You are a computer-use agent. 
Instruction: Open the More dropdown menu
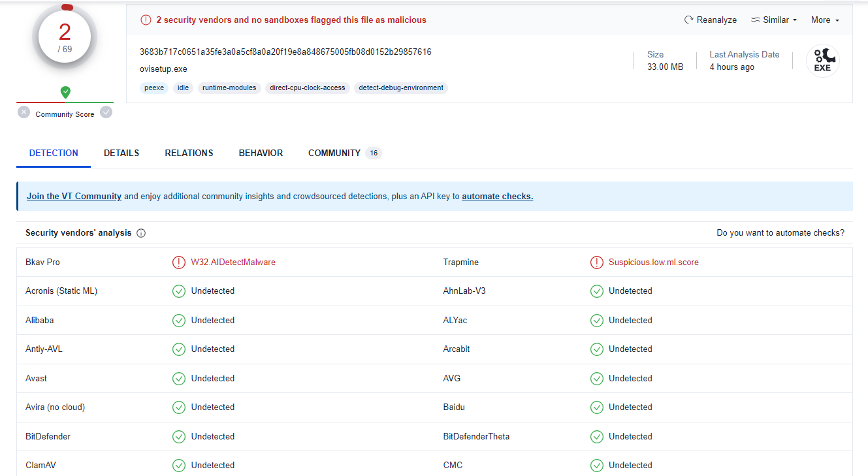click(x=825, y=20)
